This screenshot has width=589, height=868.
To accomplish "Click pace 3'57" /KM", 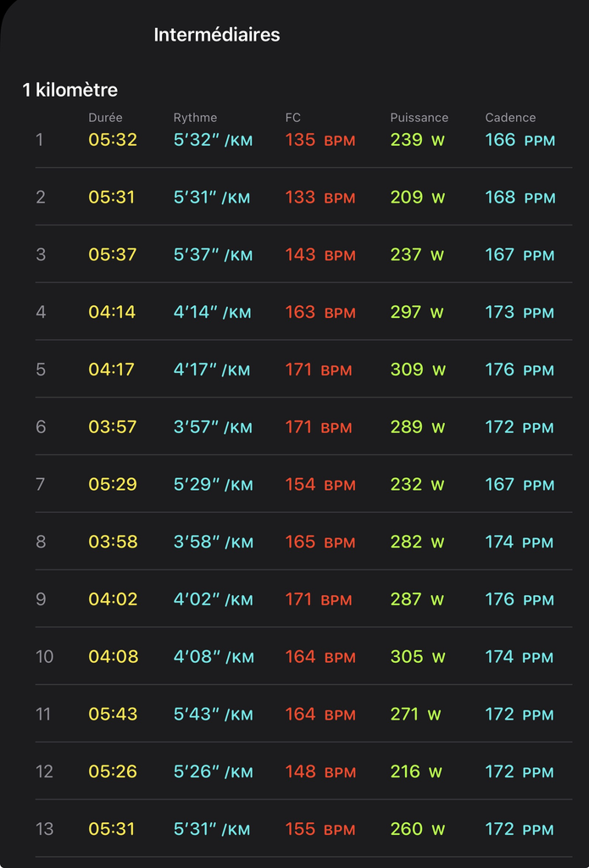I will 213,427.
